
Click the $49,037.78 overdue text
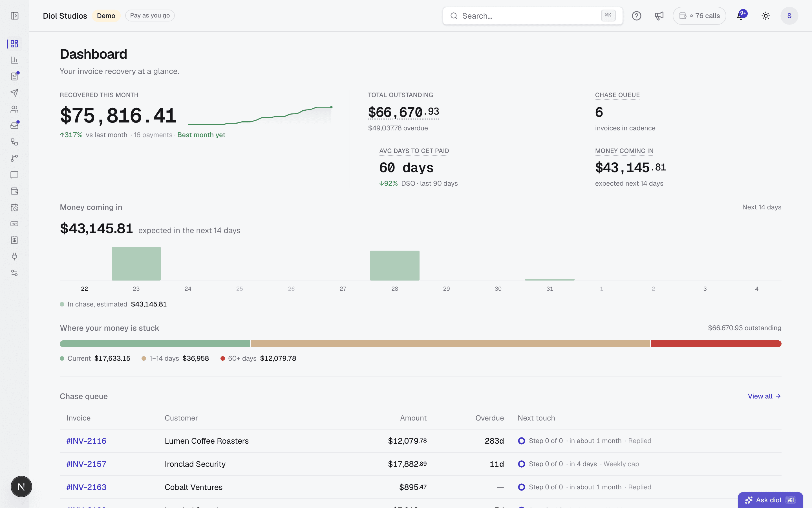(x=398, y=128)
